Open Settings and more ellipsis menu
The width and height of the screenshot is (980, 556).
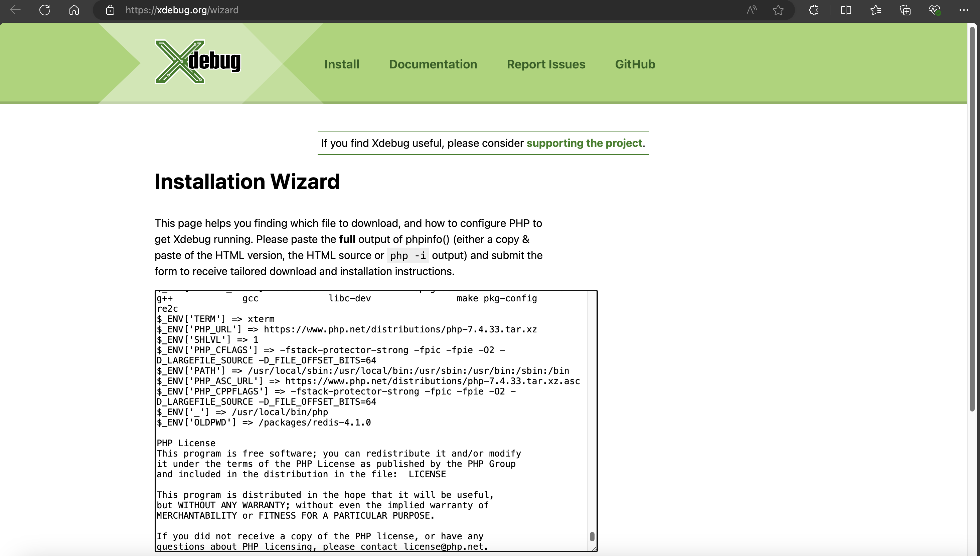click(x=964, y=10)
